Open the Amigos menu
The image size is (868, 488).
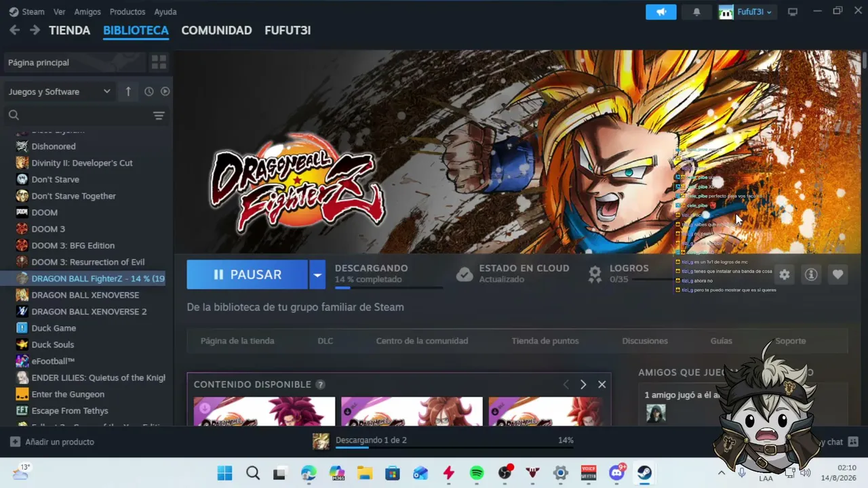[87, 12]
